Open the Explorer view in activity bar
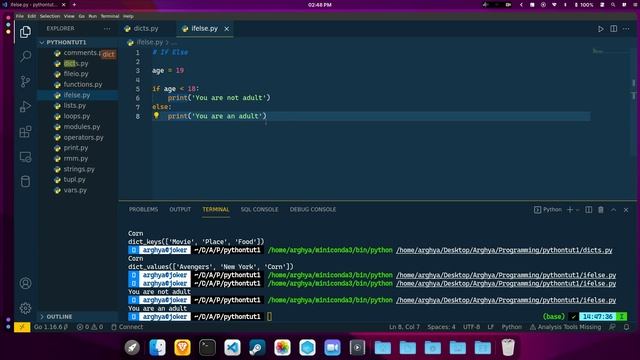The width and height of the screenshot is (640, 360). [25, 32]
